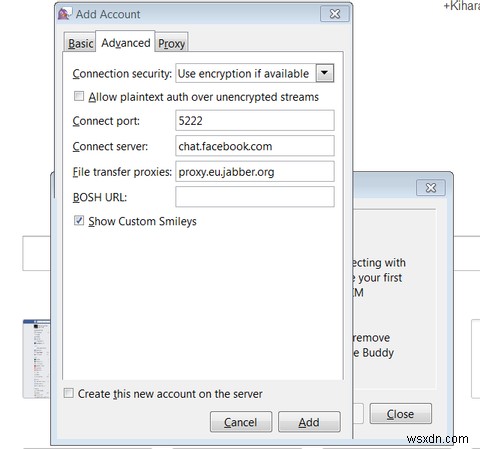The image size is (480, 449).
Task: Click the Pidgin icon in title bar
Action: coord(64,14)
